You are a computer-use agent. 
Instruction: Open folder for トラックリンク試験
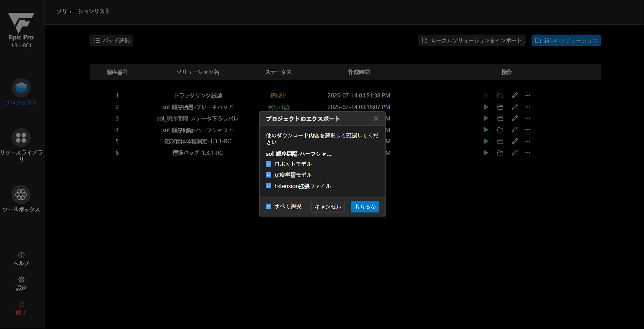[500, 95]
